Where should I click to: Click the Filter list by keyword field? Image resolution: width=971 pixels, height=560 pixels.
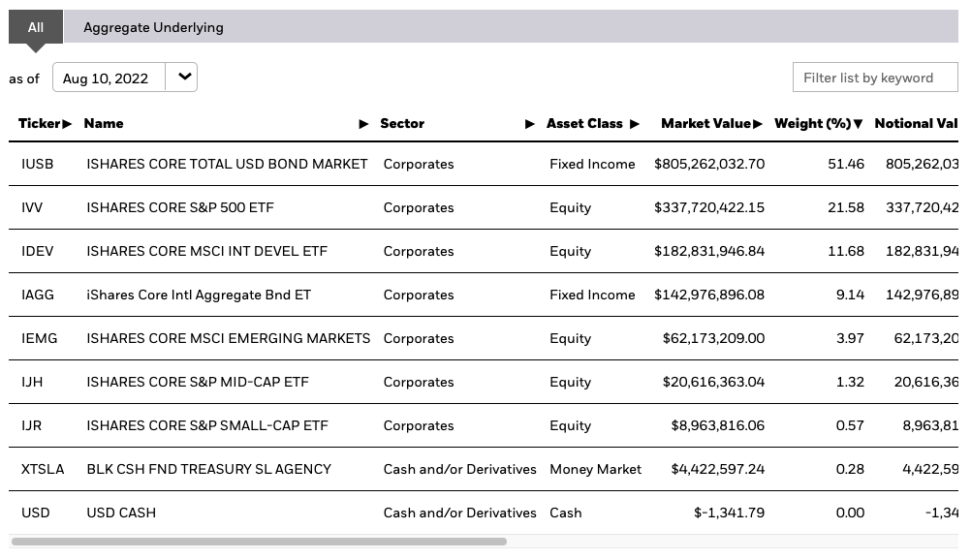[875, 78]
